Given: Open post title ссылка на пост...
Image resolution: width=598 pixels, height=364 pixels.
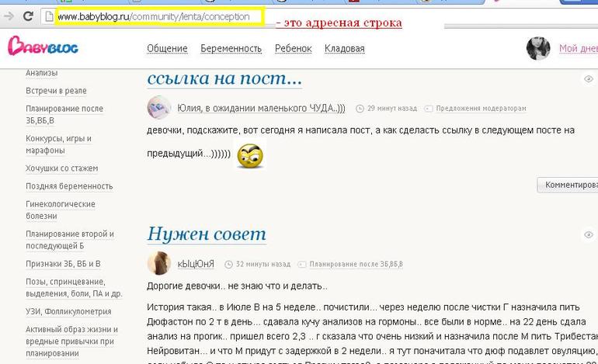Looking at the screenshot, I should click(x=224, y=78).
